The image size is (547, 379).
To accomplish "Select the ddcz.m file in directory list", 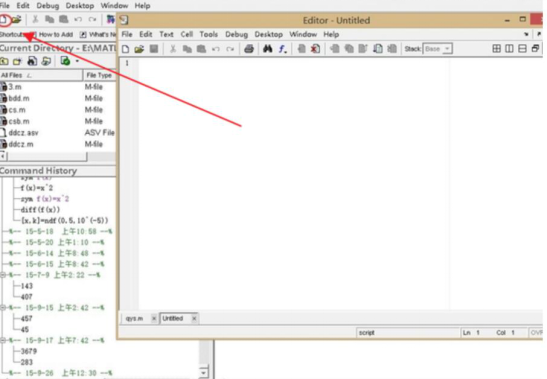I will coord(21,144).
